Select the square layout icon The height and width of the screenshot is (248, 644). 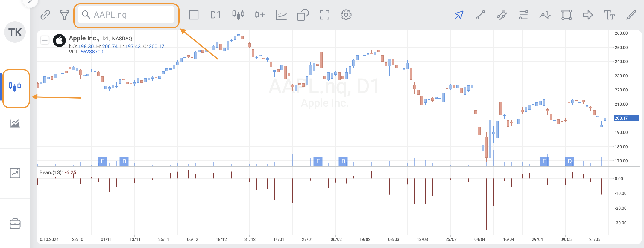pyautogui.click(x=194, y=15)
